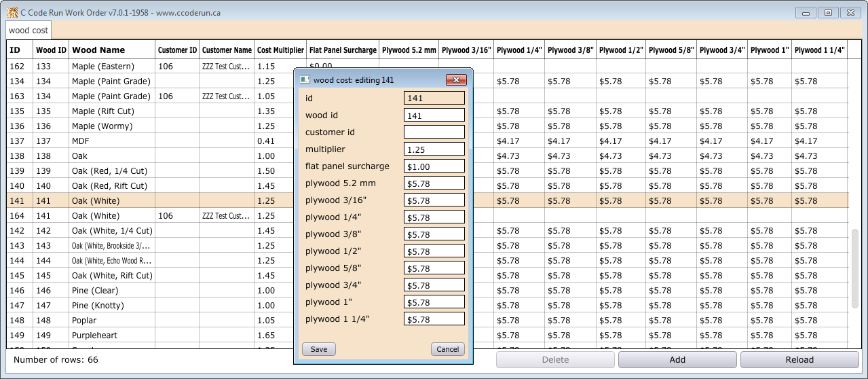The height and width of the screenshot is (379, 868).
Task: Sort by Wood Name column header
Action: point(98,50)
